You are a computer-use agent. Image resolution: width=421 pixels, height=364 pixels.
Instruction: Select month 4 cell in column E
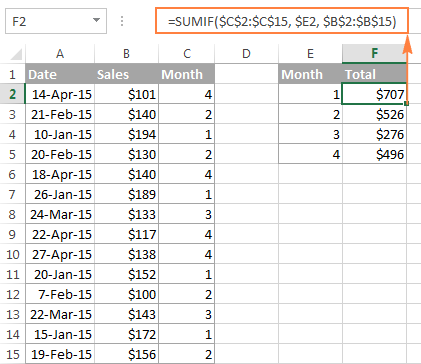pos(310,154)
